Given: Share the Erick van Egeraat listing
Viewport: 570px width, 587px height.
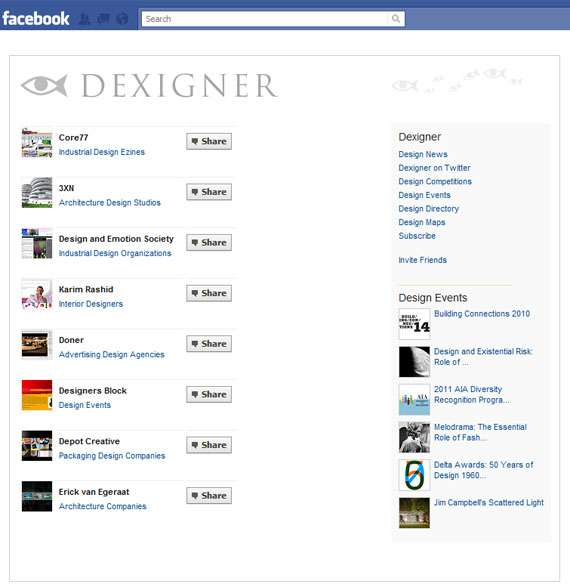Looking at the screenshot, I should pos(209,495).
